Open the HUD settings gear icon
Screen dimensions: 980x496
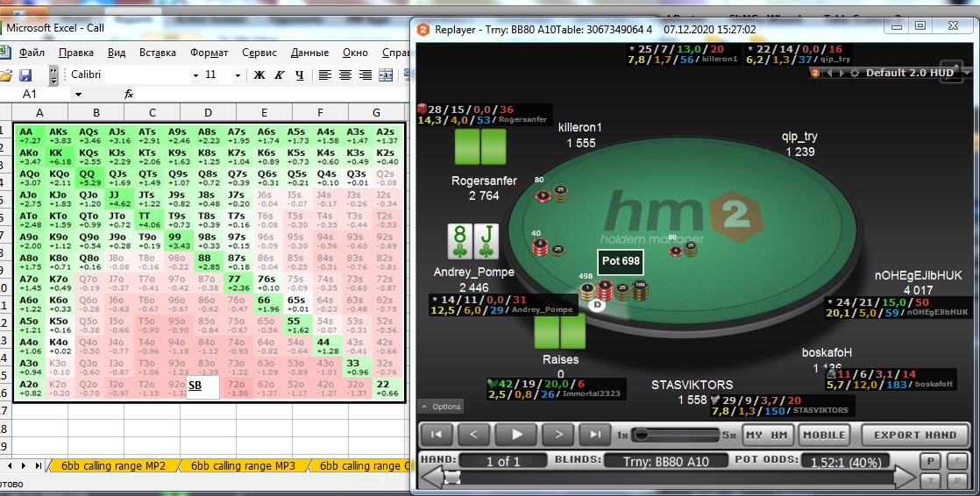pos(855,73)
